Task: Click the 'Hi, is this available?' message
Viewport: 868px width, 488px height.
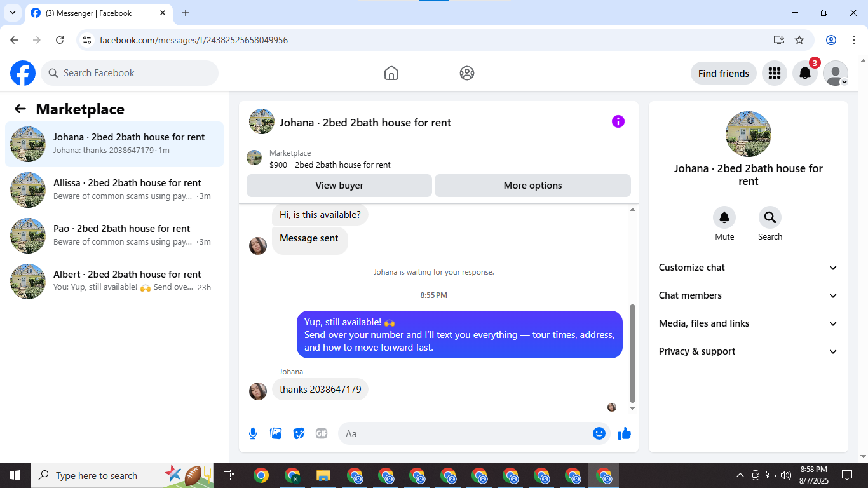Action: (x=320, y=215)
